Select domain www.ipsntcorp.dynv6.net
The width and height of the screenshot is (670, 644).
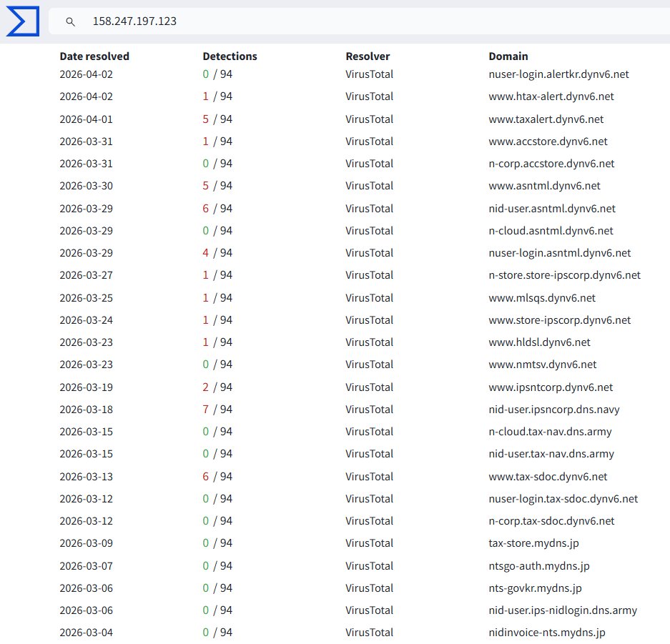(551, 387)
